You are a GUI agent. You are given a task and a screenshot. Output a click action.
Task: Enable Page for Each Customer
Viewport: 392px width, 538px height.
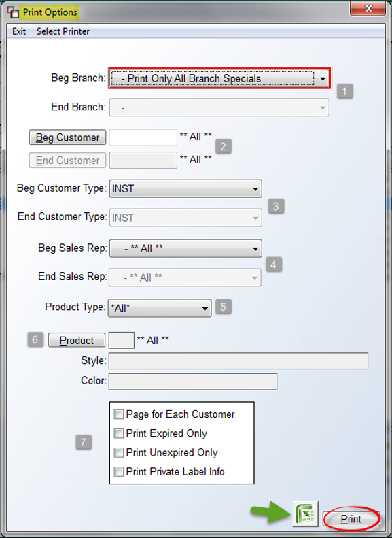(119, 414)
